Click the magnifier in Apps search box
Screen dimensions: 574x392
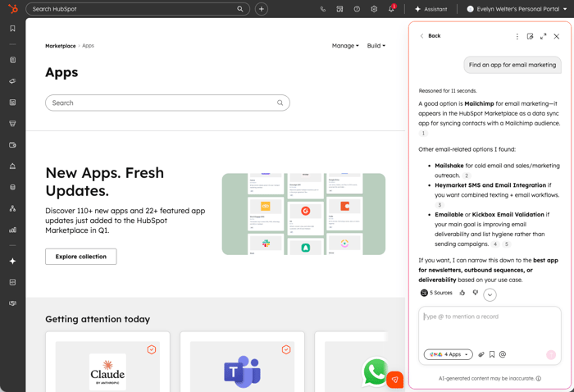click(x=280, y=103)
